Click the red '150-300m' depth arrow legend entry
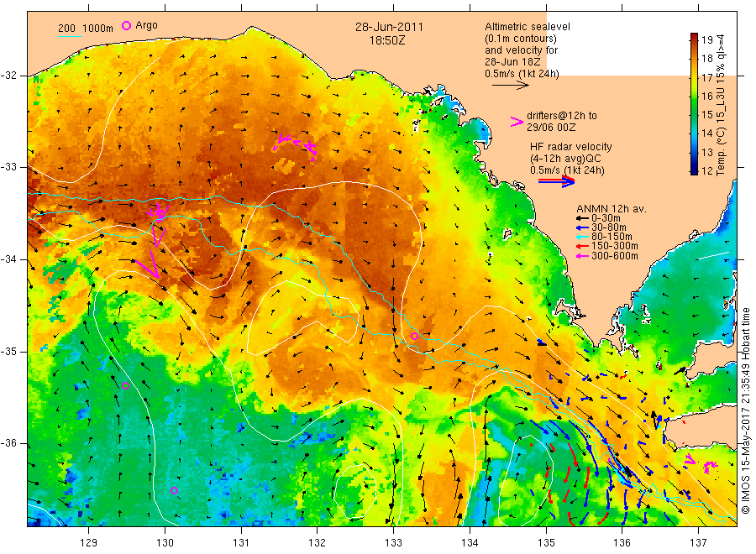The width and height of the screenshot is (756, 554). (607, 246)
